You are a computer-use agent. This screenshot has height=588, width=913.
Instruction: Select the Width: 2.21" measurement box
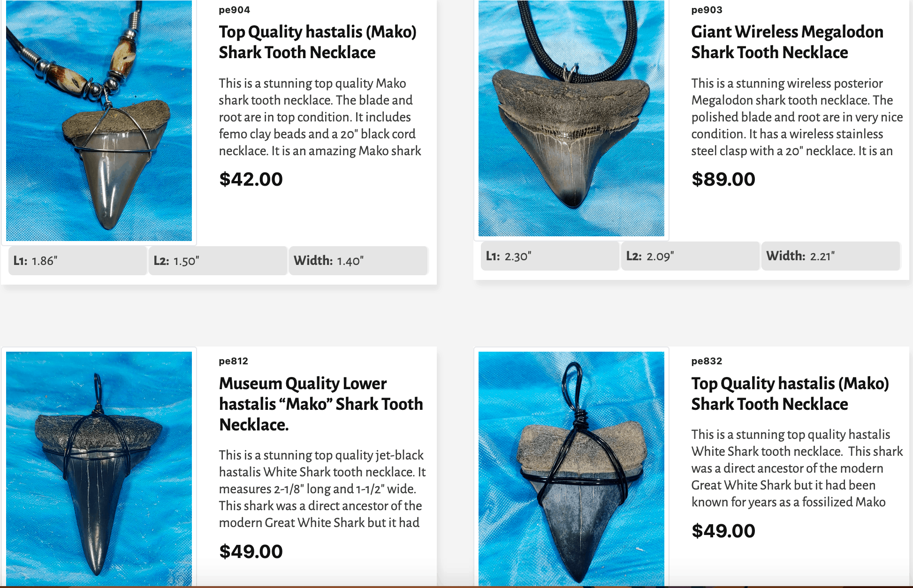[831, 256]
